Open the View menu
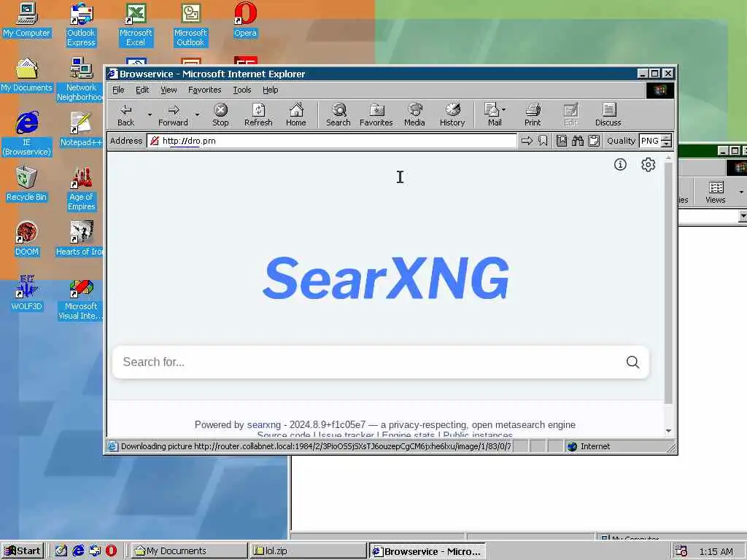The height and width of the screenshot is (560, 747). click(x=169, y=90)
